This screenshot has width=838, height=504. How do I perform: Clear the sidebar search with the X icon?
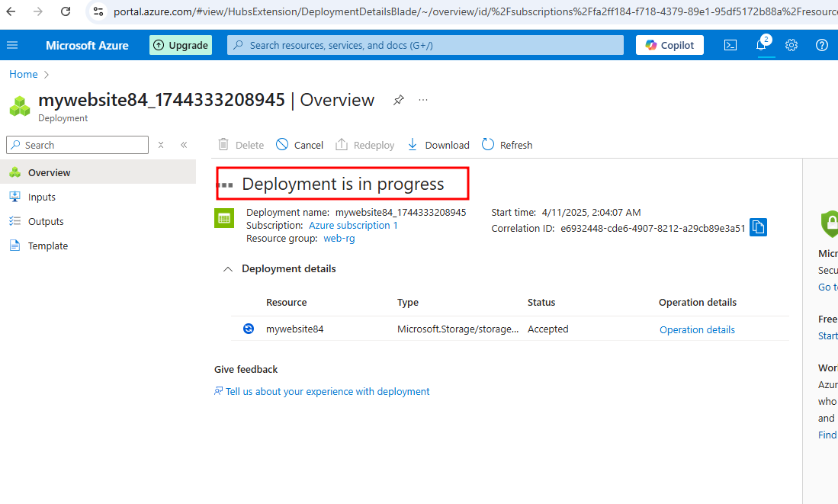point(161,145)
